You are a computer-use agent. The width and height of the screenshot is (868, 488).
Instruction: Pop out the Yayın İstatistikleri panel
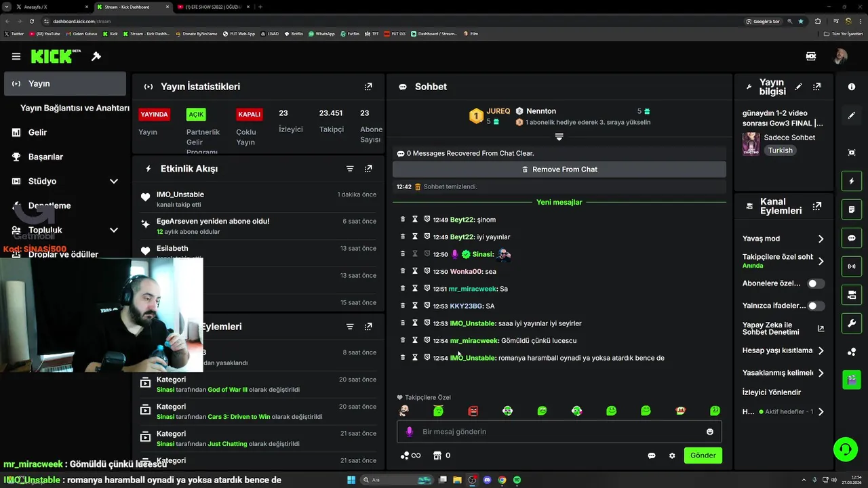pyautogui.click(x=368, y=87)
